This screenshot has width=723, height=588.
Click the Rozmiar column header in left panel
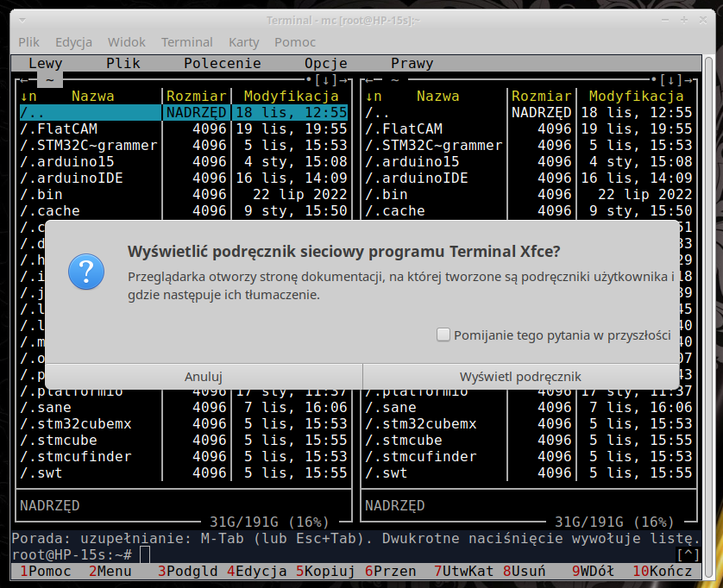tap(197, 97)
